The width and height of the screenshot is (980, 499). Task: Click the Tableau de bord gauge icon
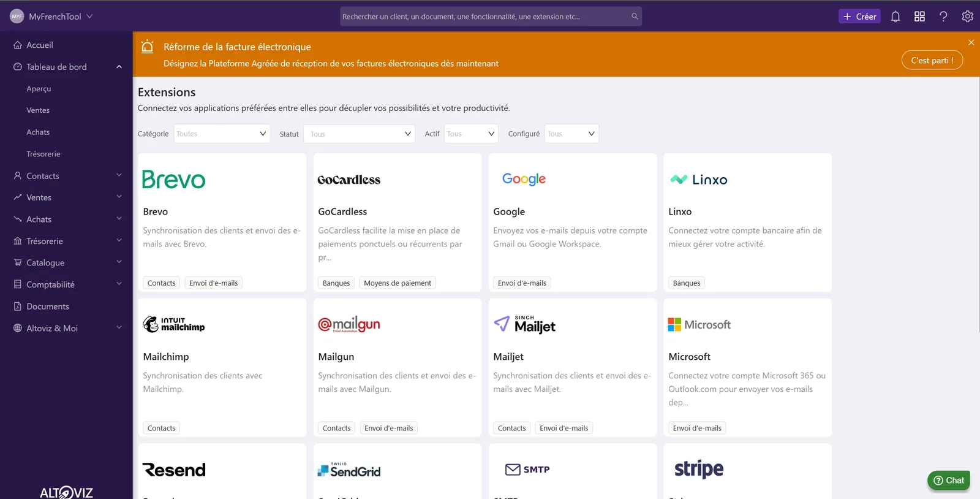point(18,67)
